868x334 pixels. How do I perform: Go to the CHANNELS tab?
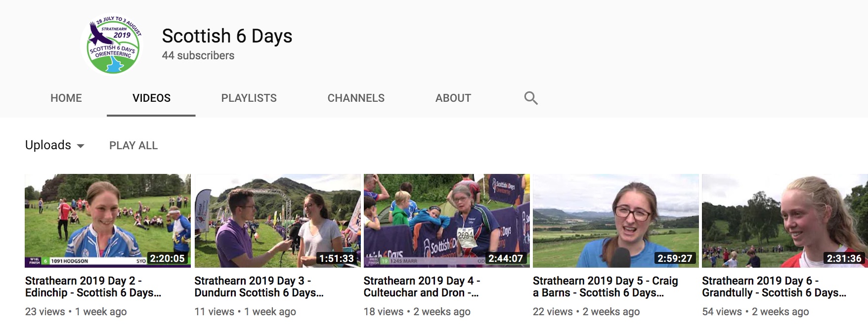point(356,98)
